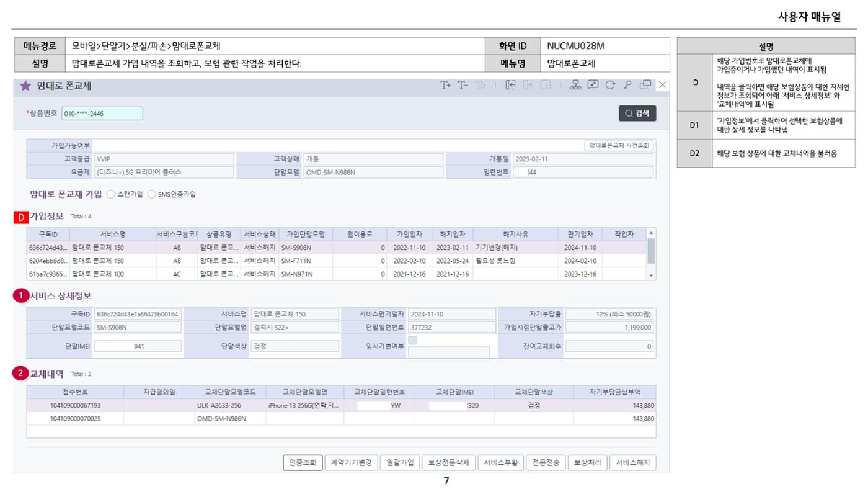Click the 검색 search button
This screenshot has width=868, height=489.
[x=637, y=114]
